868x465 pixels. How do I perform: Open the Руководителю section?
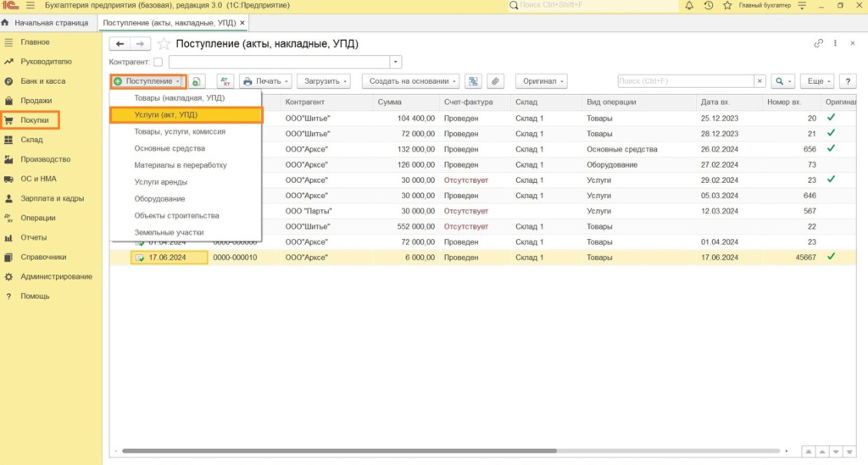(46, 61)
